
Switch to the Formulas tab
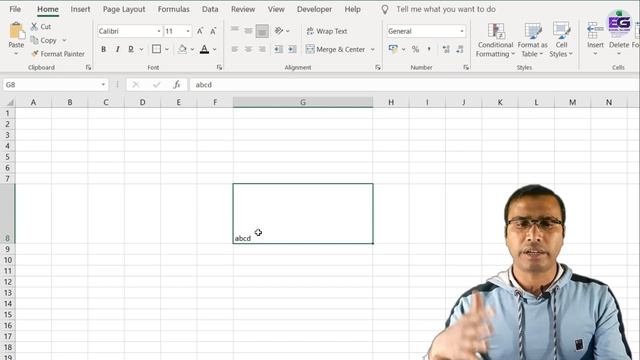[x=173, y=9]
